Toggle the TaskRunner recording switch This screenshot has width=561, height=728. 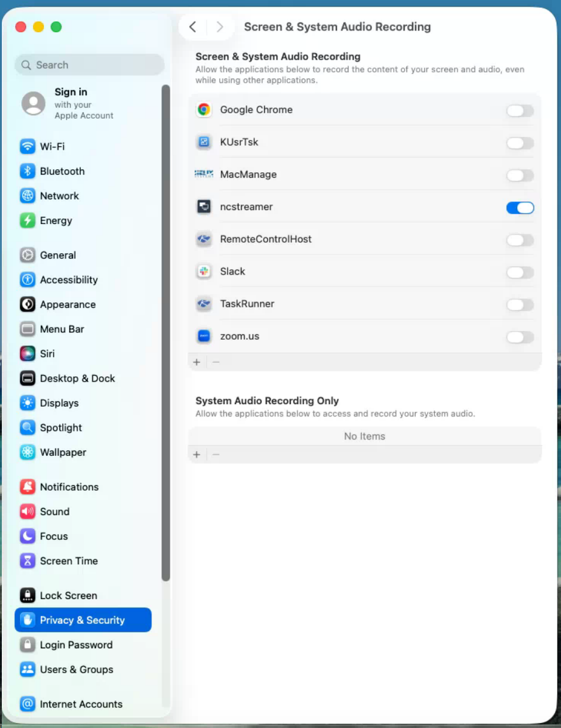520,304
